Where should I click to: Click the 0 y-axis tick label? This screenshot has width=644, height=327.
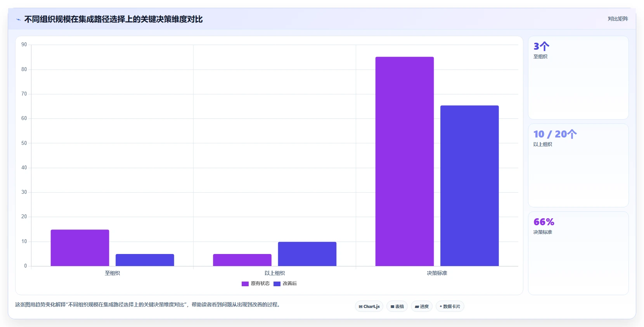[26, 266]
